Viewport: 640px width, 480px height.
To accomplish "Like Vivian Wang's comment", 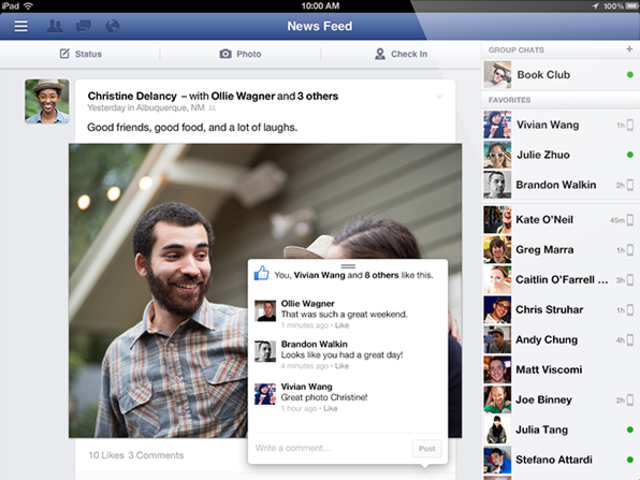I will click(x=331, y=408).
